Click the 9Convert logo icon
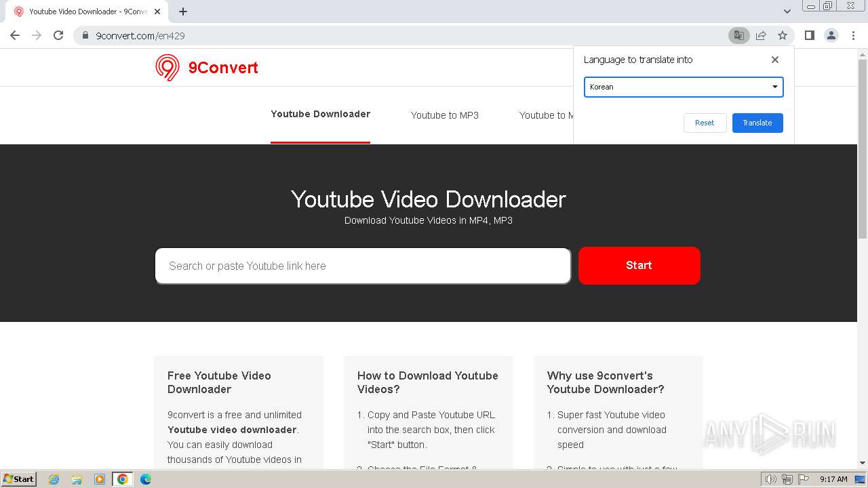The width and height of the screenshot is (868, 488). click(x=167, y=68)
